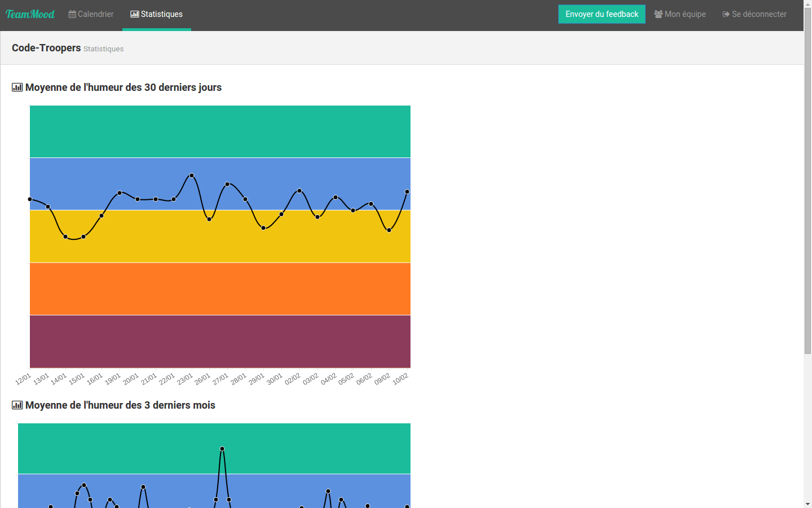
Task: Click the 02/02 x-axis date label
Action: pyautogui.click(x=293, y=379)
